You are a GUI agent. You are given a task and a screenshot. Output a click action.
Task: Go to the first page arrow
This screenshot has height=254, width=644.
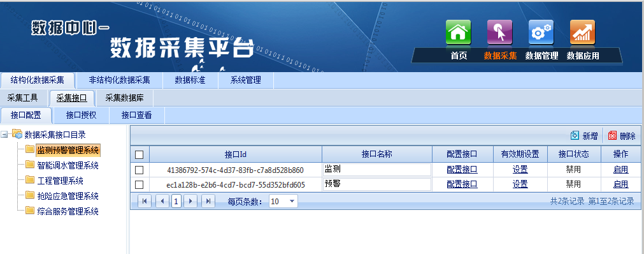pyautogui.click(x=144, y=201)
